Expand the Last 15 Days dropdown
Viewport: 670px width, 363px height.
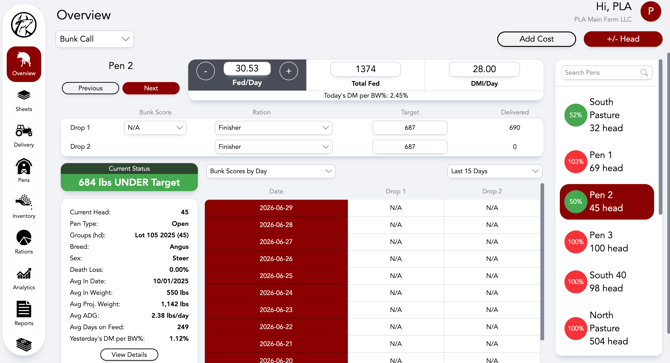coord(494,171)
